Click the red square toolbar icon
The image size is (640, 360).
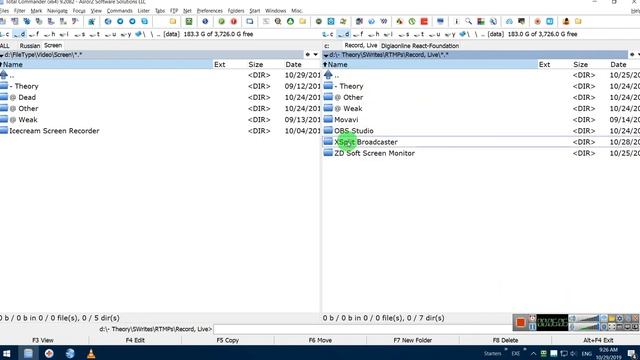[424, 21]
